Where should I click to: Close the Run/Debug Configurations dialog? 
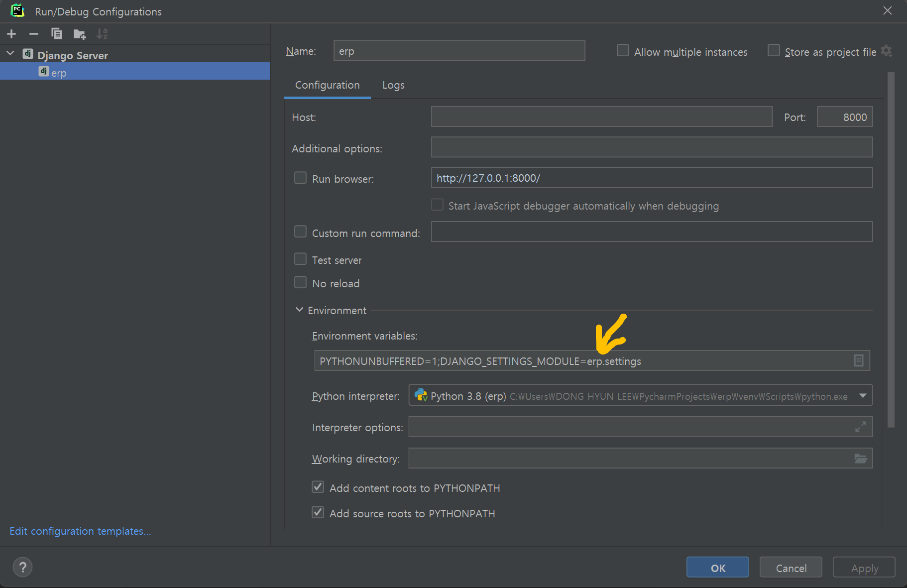888,11
